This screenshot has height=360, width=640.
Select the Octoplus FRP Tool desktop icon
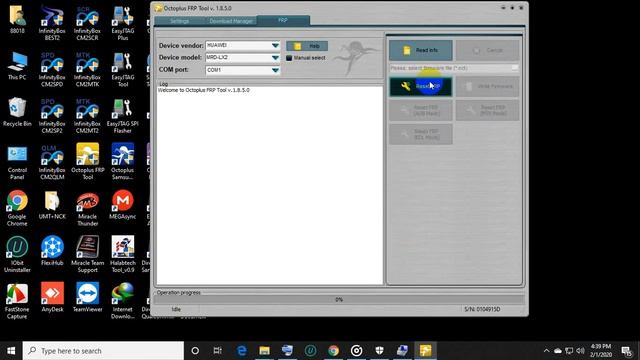pos(87,161)
